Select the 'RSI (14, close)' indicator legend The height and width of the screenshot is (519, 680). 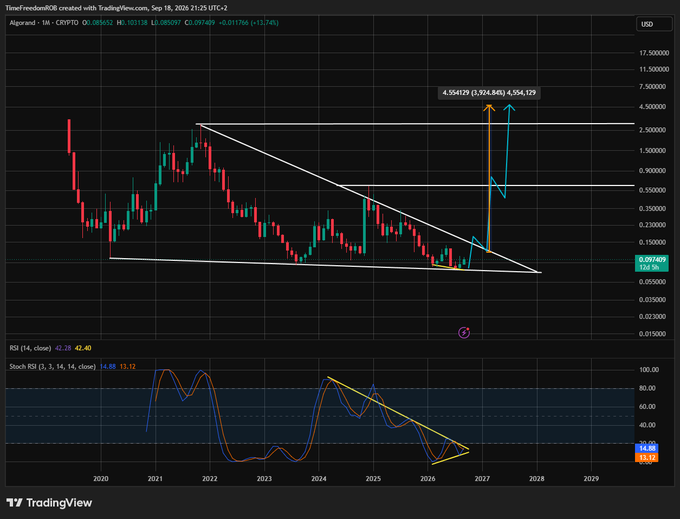point(30,348)
